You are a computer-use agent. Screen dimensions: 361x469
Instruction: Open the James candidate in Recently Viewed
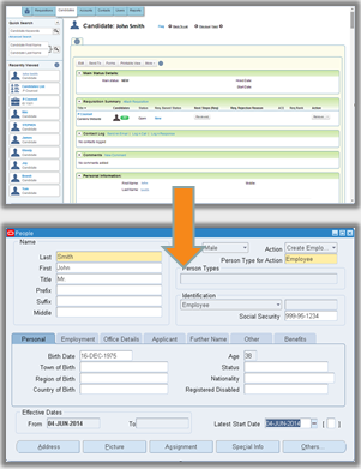34,139
